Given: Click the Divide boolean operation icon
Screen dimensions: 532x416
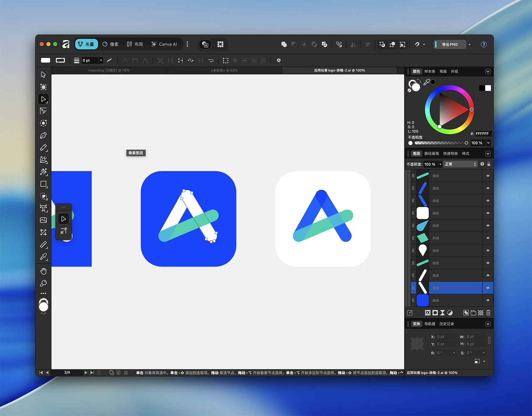Looking at the screenshot, I should pyautogui.click(x=325, y=44).
